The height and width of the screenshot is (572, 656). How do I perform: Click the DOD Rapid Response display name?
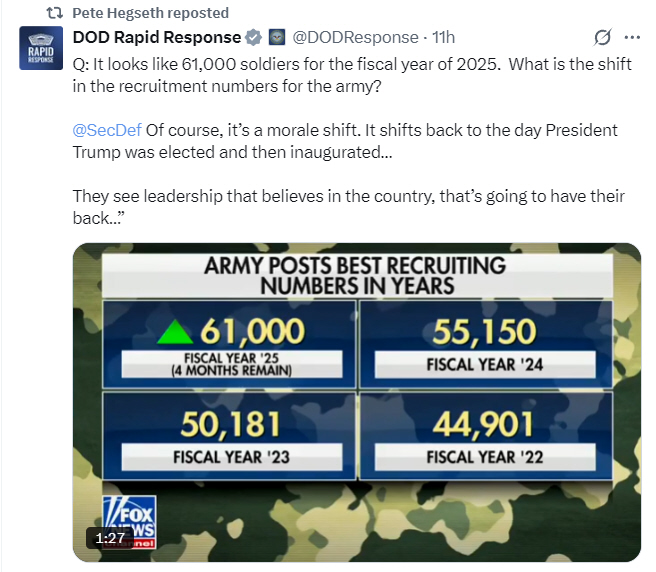pos(157,37)
